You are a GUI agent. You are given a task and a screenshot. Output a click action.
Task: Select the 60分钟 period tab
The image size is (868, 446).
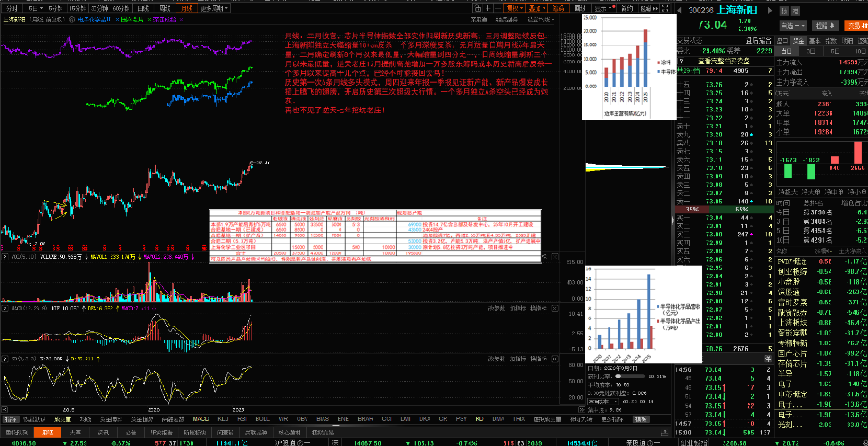pyautogui.click(x=120, y=8)
